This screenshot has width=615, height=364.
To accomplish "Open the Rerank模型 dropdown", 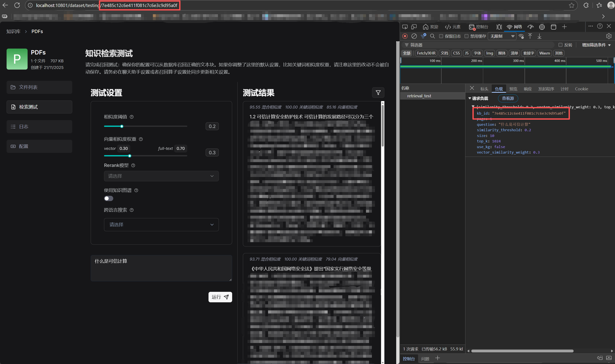I will 161,176.
